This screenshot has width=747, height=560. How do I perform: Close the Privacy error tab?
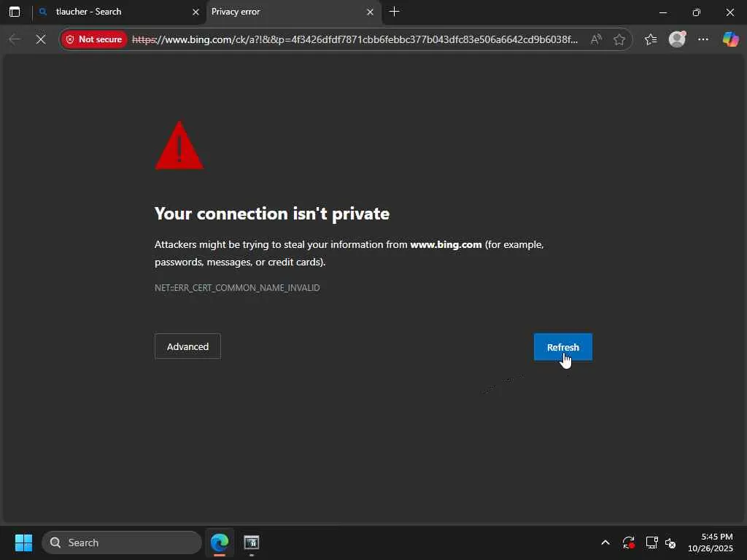(370, 12)
